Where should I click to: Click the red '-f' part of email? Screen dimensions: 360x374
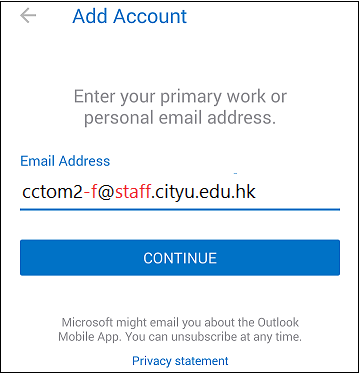pos(90,192)
